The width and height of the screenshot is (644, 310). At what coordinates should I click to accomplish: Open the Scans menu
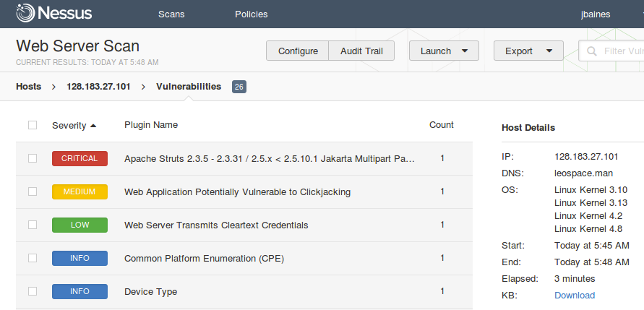pos(171,14)
